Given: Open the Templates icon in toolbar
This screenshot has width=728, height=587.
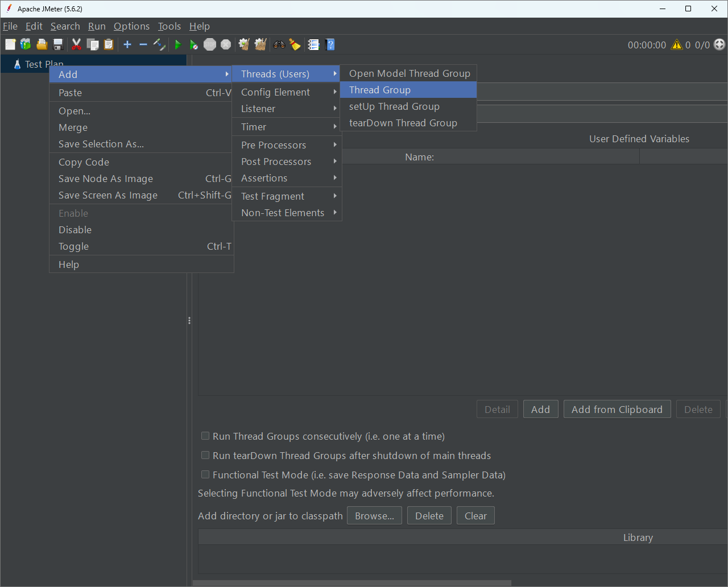Looking at the screenshot, I should pyautogui.click(x=26, y=44).
